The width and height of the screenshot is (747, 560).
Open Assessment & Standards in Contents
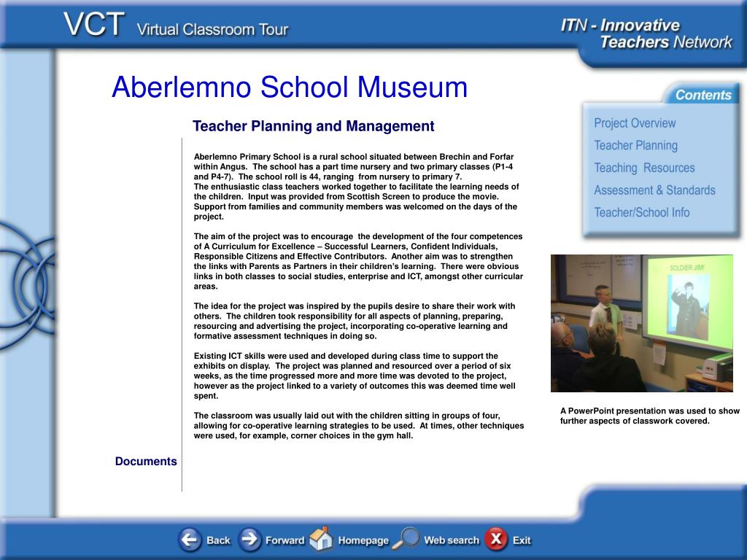coord(654,190)
